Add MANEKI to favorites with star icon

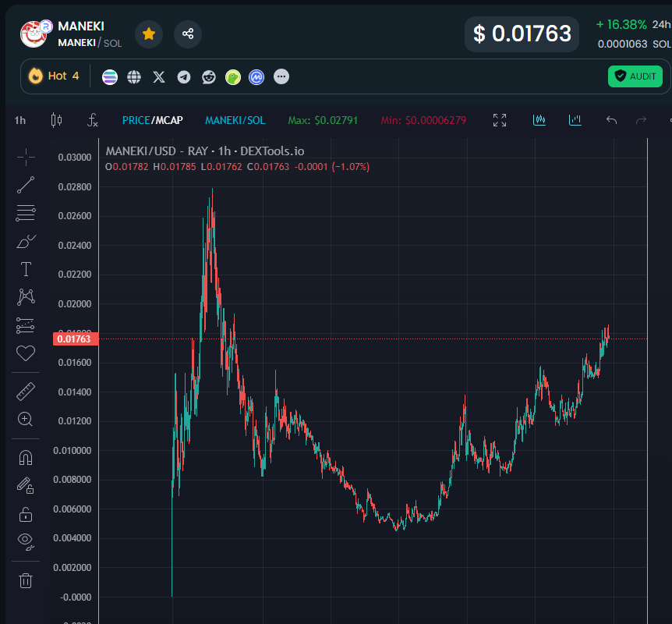pyautogui.click(x=149, y=34)
